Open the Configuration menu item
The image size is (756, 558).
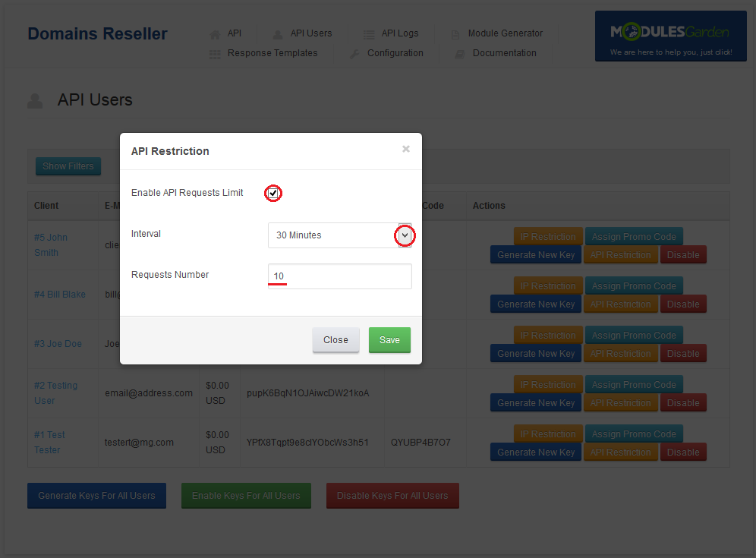[x=395, y=53]
